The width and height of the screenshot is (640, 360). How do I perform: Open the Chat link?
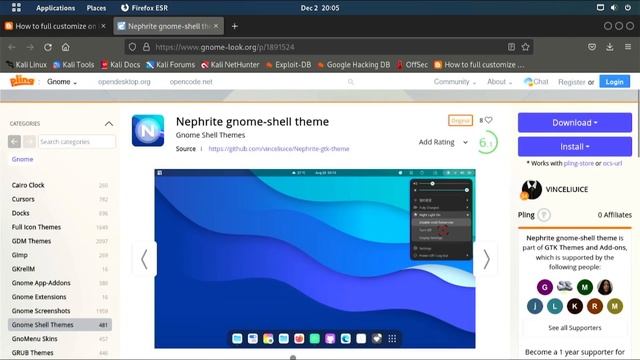536,82
